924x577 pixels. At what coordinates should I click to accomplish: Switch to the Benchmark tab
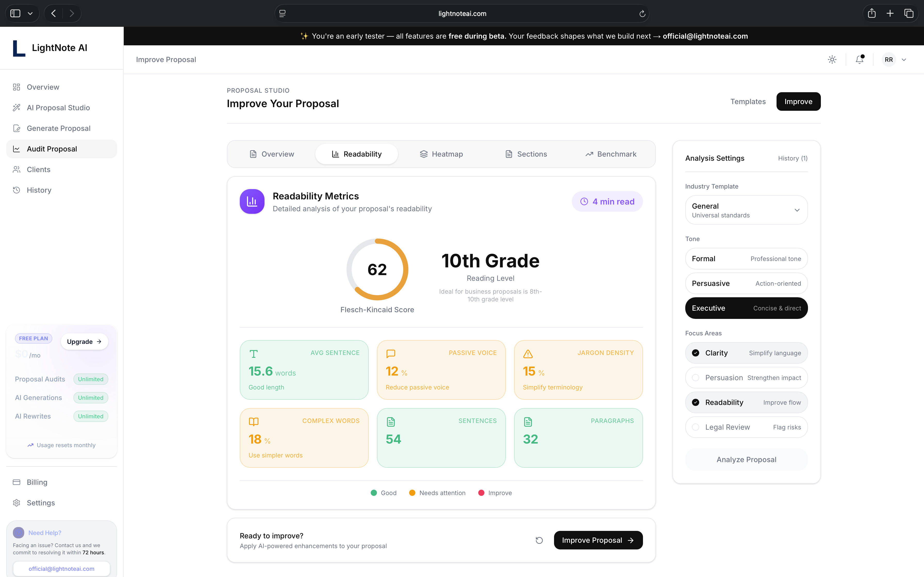(610, 154)
